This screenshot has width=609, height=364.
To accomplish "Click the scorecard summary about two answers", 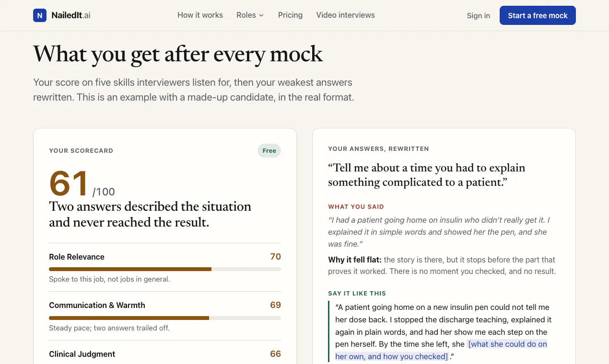I will pyautogui.click(x=150, y=214).
